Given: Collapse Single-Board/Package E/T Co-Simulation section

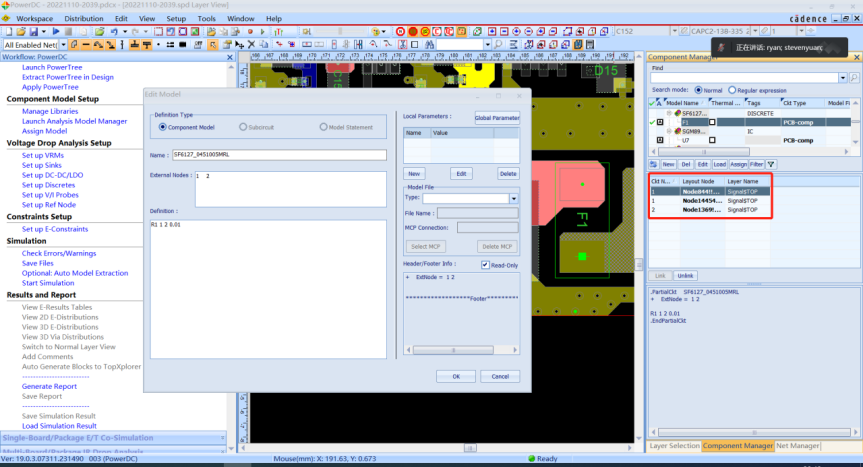Looking at the screenshot, I should click(x=222, y=438).
